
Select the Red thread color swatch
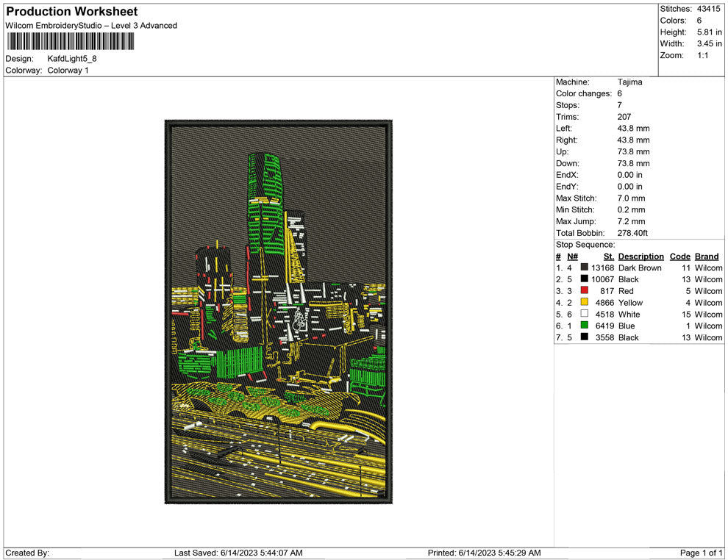585,291
